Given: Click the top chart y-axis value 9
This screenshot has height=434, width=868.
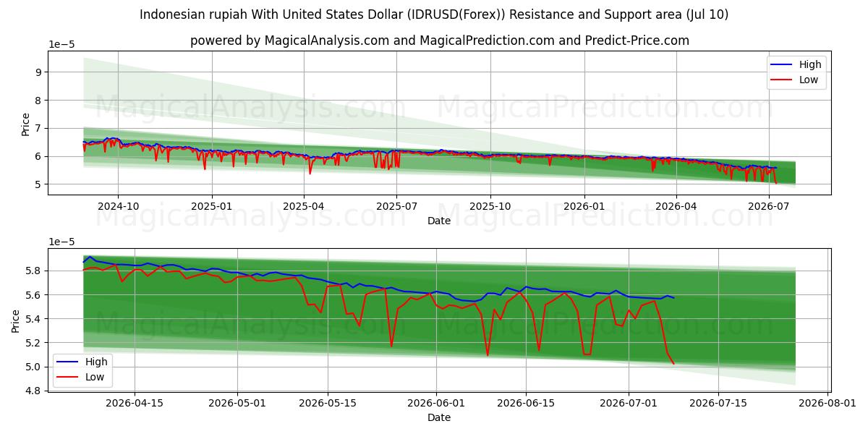Looking at the screenshot, I should (x=39, y=72).
